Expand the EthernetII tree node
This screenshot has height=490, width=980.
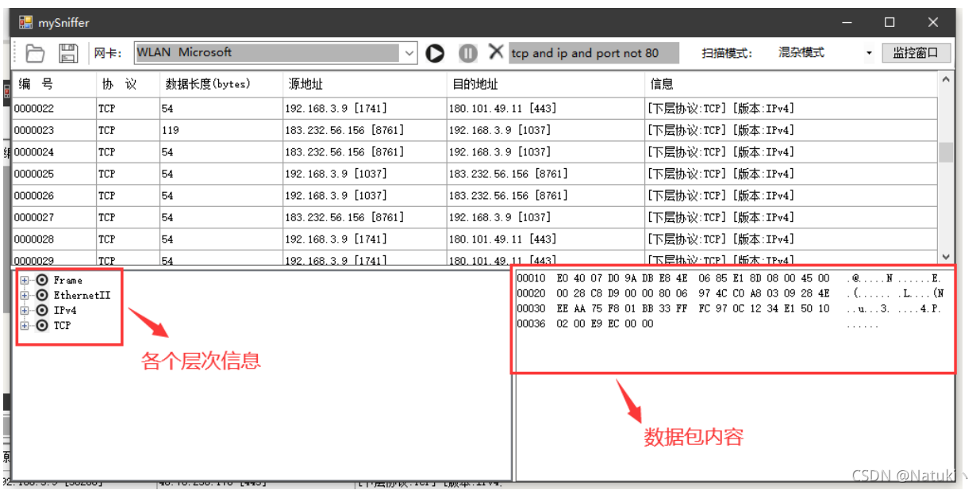pos(25,295)
